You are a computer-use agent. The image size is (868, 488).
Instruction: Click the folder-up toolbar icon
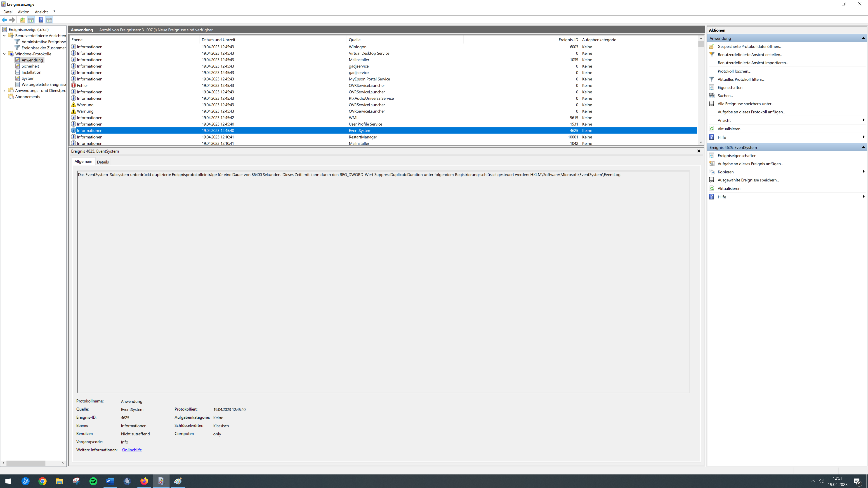click(x=23, y=20)
